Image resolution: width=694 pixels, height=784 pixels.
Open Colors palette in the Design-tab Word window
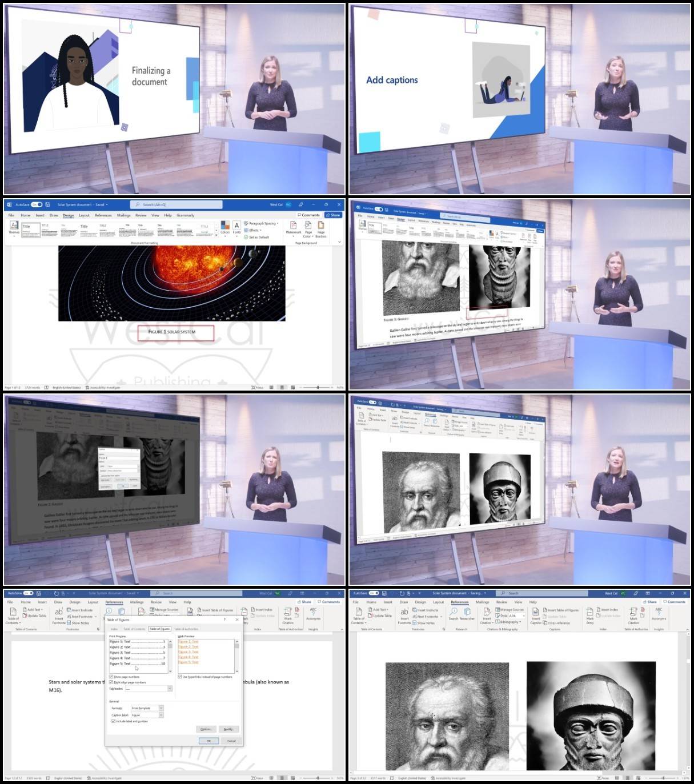pyautogui.click(x=225, y=228)
